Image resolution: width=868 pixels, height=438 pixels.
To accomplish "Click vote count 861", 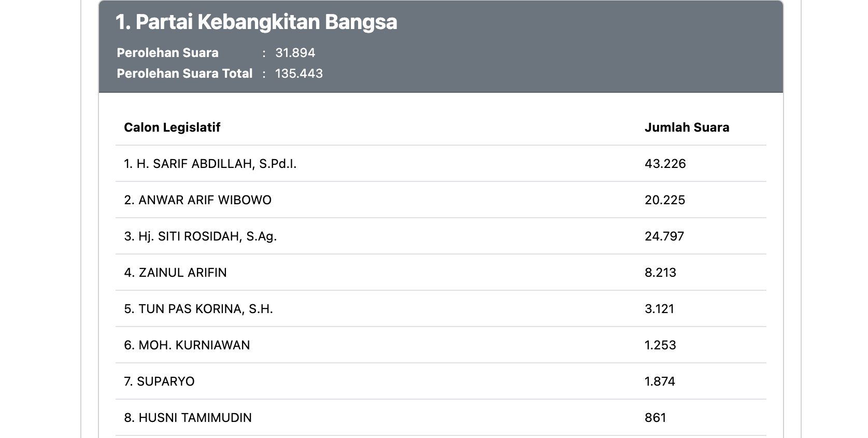I will [x=655, y=418].
